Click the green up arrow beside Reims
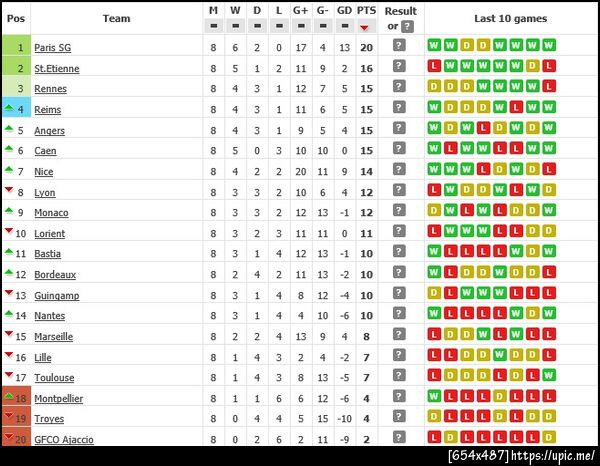The width and height of the screenshot is (600, 466). [x=9, y=108]
